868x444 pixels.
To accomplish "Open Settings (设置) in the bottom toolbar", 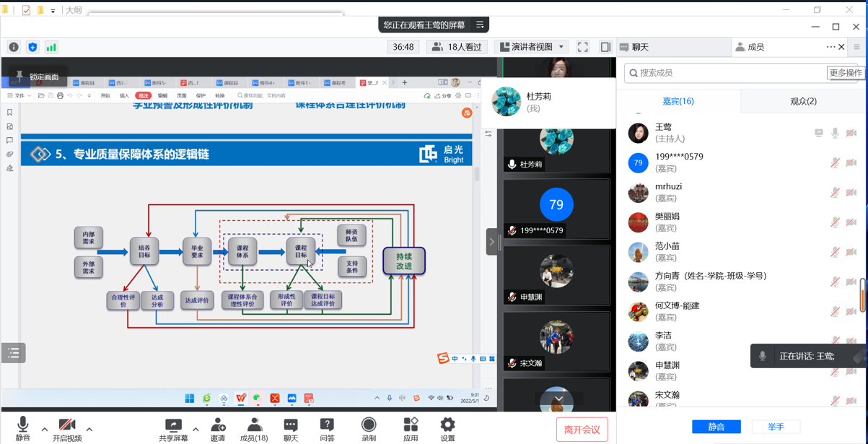I will [447, 428].
